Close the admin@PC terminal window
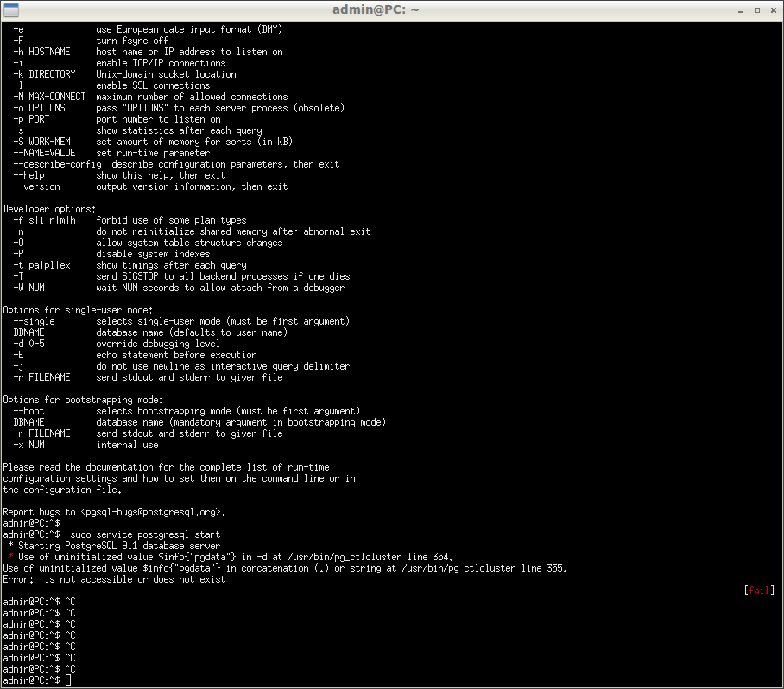Viewport: 784px width, 689px height. pos(773,10)
